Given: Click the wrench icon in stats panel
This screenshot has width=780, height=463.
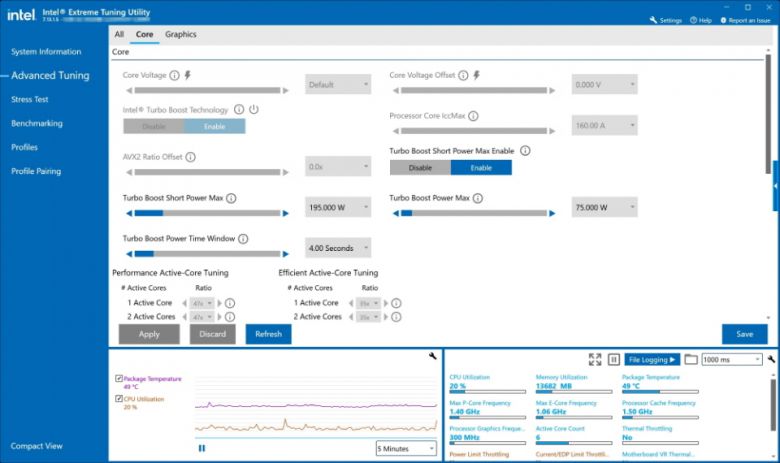Looking at the screenshot, I should 771,359.
